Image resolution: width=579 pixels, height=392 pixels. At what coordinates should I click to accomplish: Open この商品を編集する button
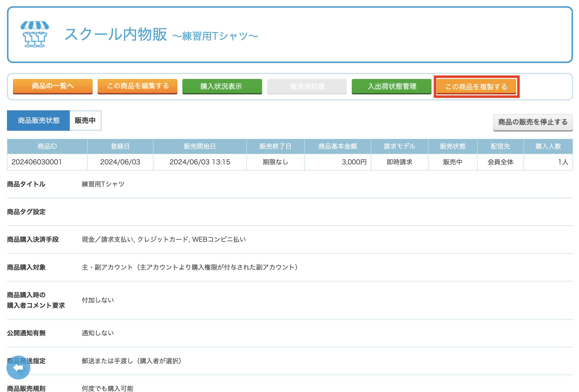[138, 86]
